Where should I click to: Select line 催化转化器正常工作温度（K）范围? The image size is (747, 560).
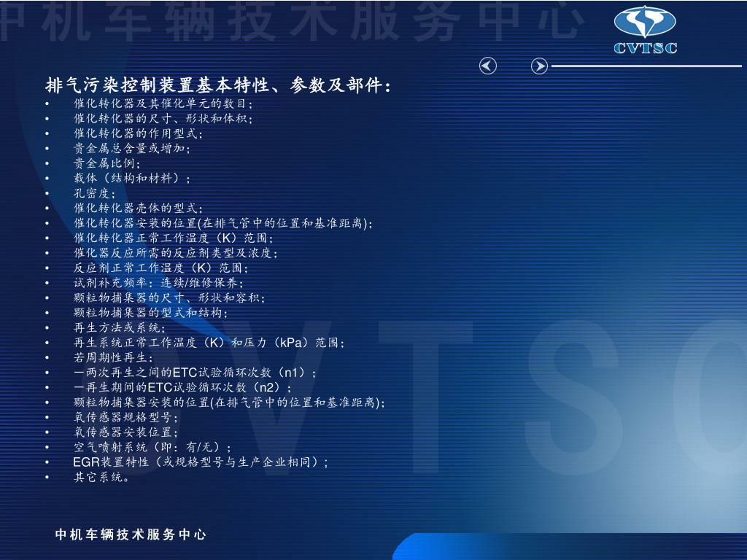pos(174,238)
